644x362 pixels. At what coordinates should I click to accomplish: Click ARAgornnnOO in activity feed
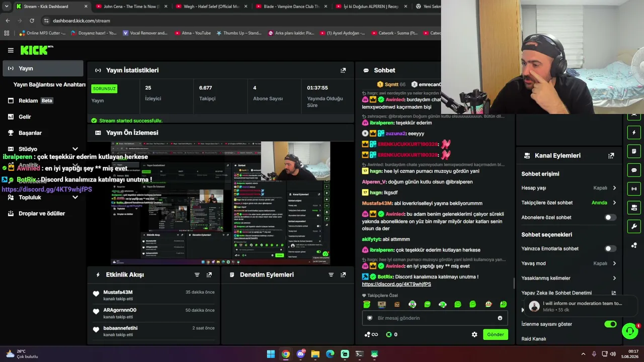click(120, 310)
